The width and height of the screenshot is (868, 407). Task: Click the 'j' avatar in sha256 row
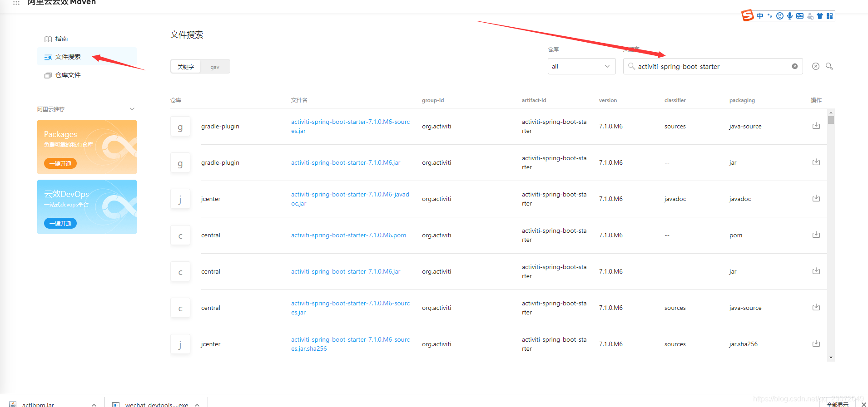coord(180,344)
